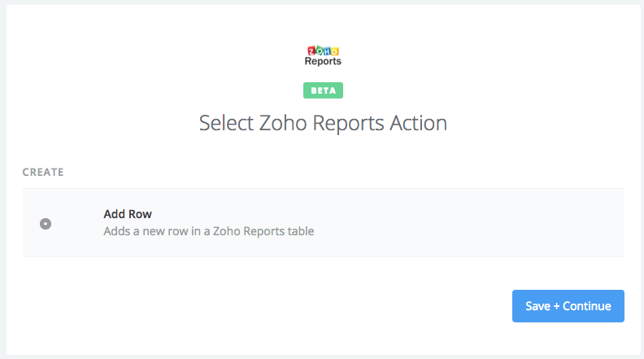Click the green O tile in Zoho logo
The image size is (644, 359).
click(x=319, y=50)
